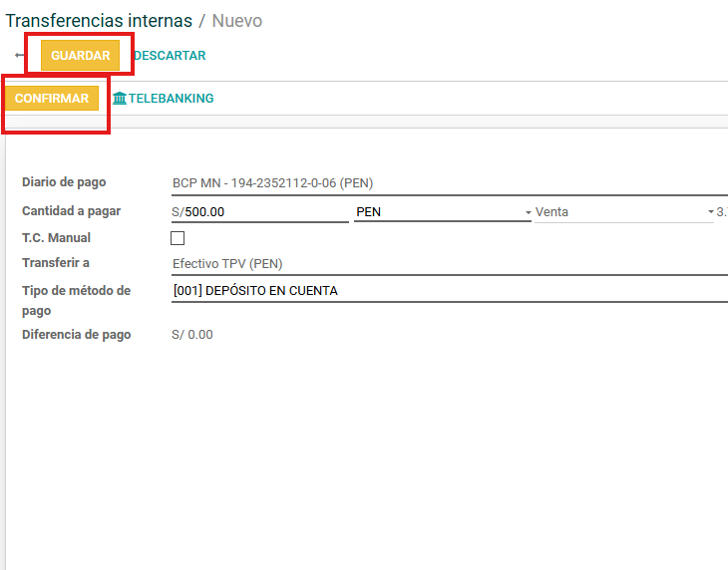Confirm the transfer with CONFIRMAR
The height and width of the screenshot is (570, 728).
[52, 99]
